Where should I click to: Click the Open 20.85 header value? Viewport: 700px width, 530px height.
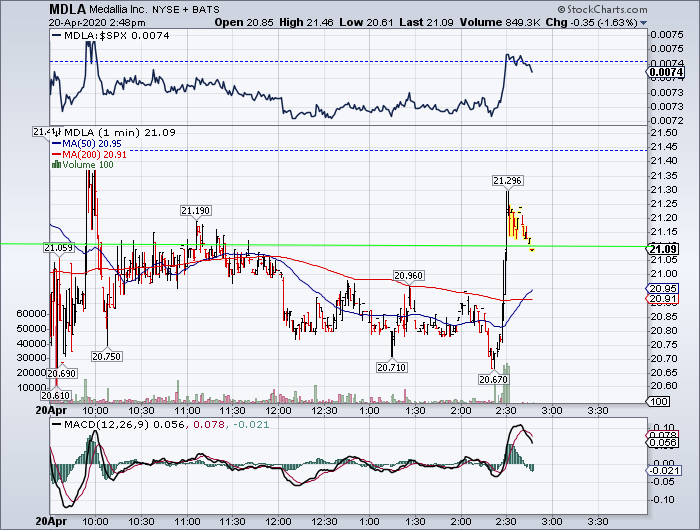[244, 22]
